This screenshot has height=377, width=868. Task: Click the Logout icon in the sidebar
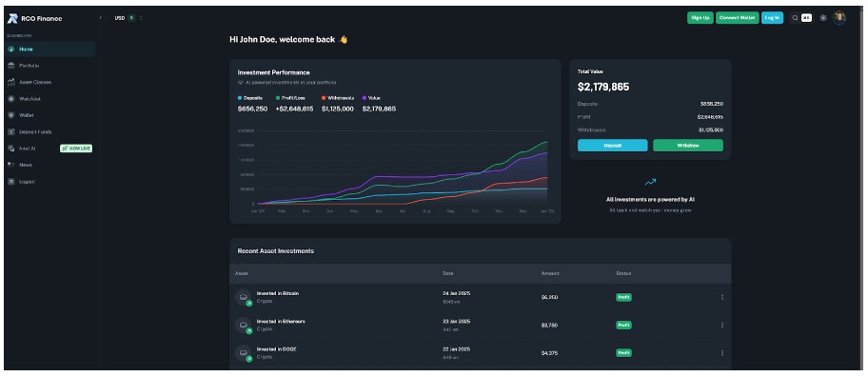click(11, 181)
